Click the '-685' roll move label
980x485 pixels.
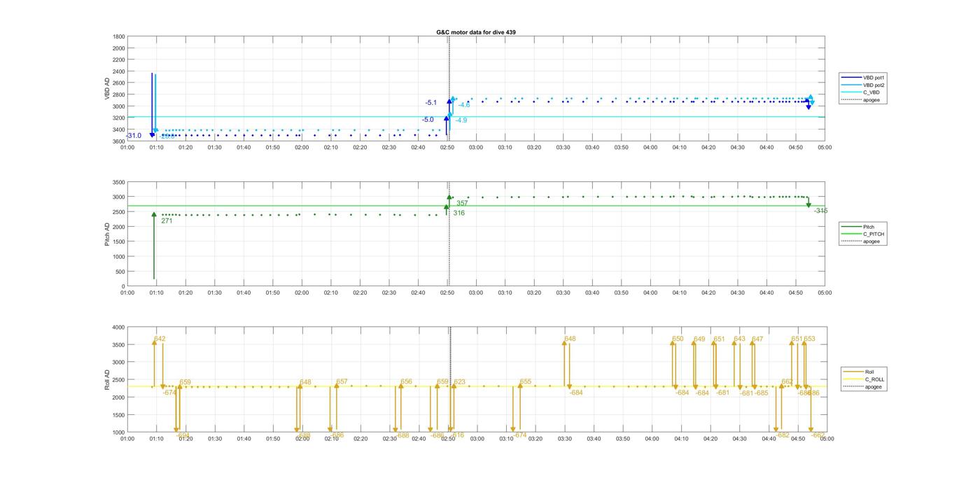tap(762, 393)
